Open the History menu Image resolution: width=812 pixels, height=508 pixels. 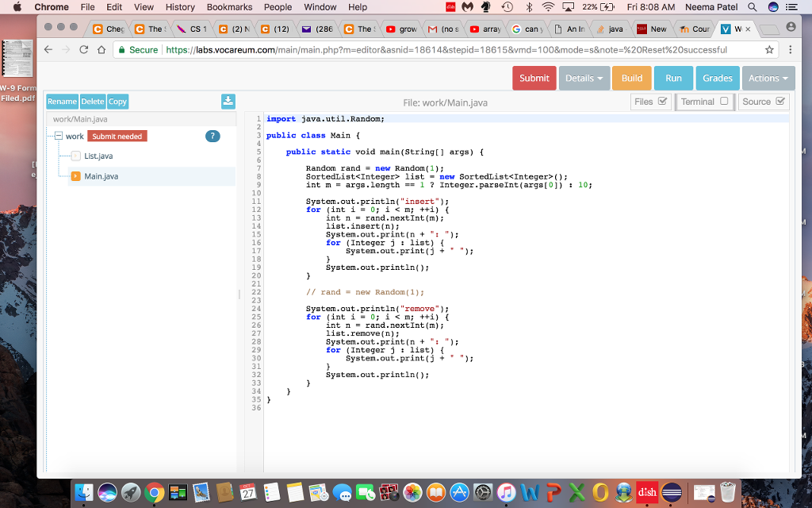pos(180,6)
